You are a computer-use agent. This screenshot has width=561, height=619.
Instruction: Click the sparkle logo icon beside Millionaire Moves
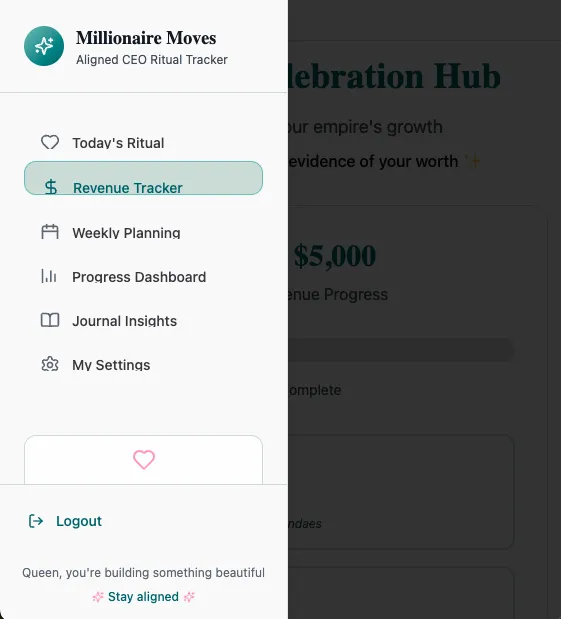tap(44, 46)
